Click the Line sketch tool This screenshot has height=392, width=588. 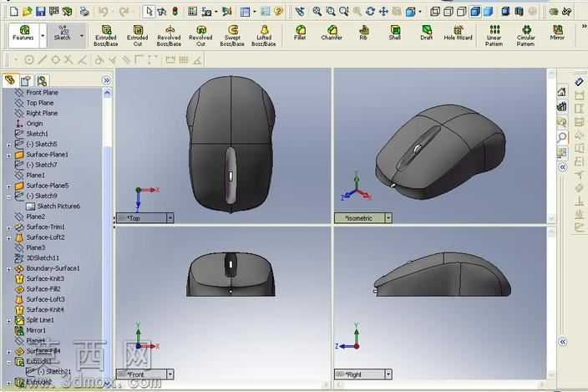43,59
